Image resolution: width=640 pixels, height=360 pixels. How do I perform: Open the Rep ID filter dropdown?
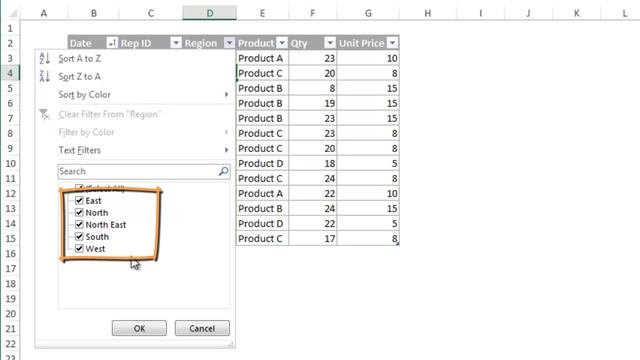pos(176,43)
